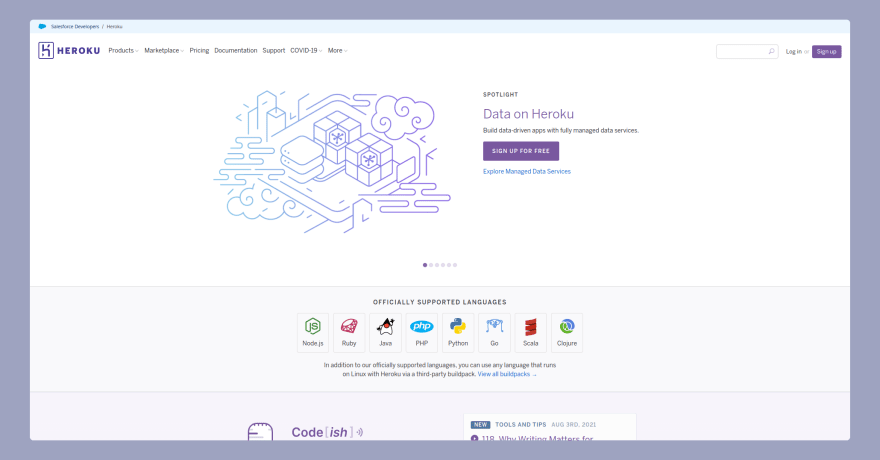Click the Log in link
The image size is (880, 460).
[794, 52]
